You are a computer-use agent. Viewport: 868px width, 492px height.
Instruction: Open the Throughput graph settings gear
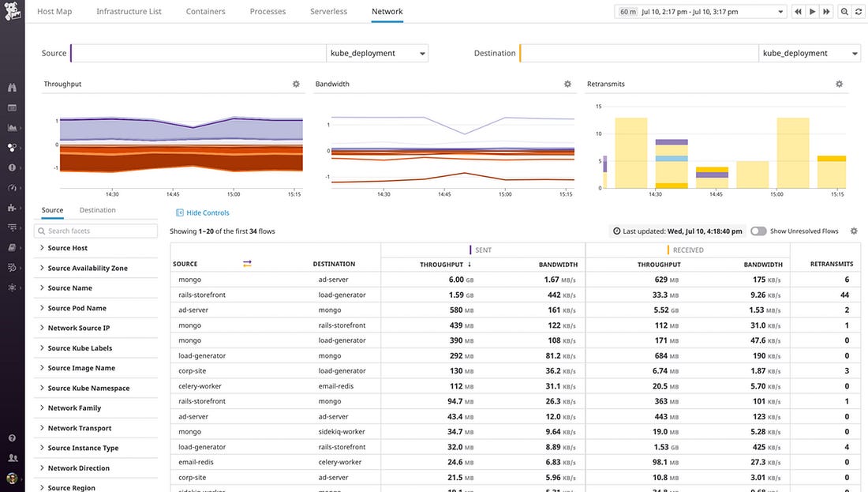coord(296,85)
